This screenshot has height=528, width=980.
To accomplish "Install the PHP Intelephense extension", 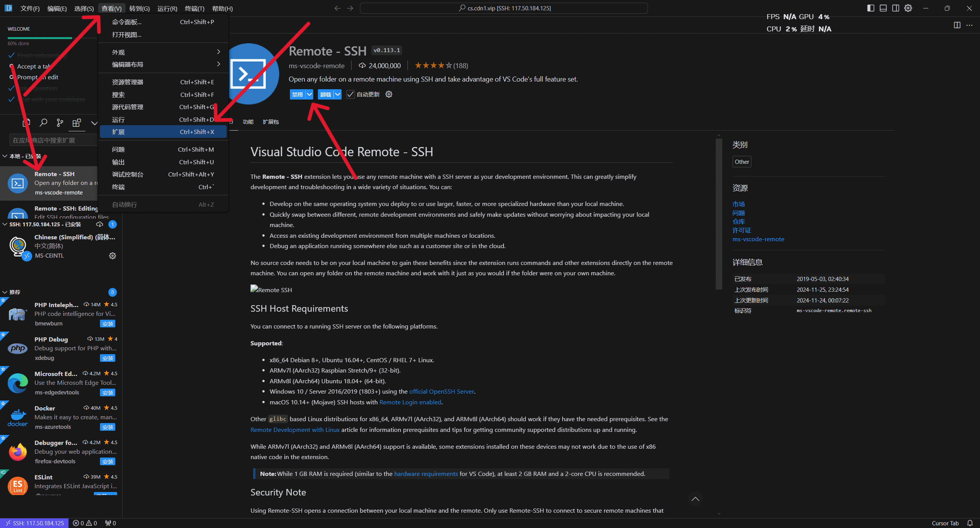I will click(108, 324).
